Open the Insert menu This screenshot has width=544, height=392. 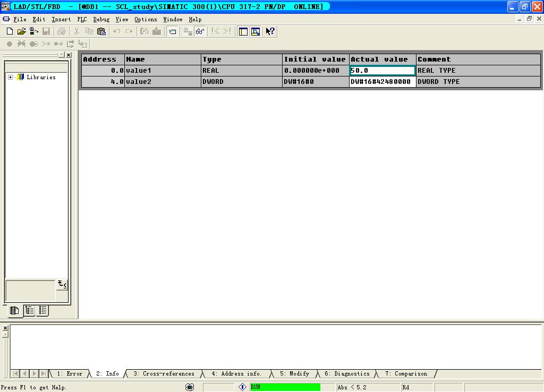(61, 20)
